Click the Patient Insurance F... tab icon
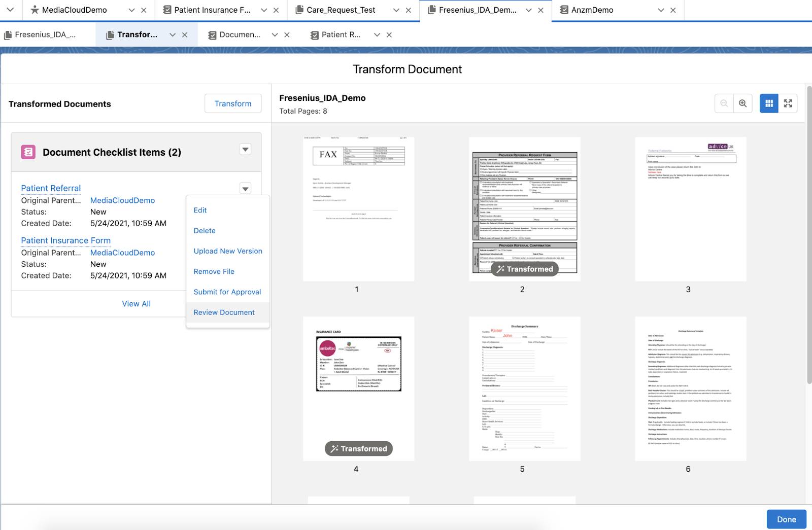The height and width of the screenshot is (530, 812). [167, 10]
